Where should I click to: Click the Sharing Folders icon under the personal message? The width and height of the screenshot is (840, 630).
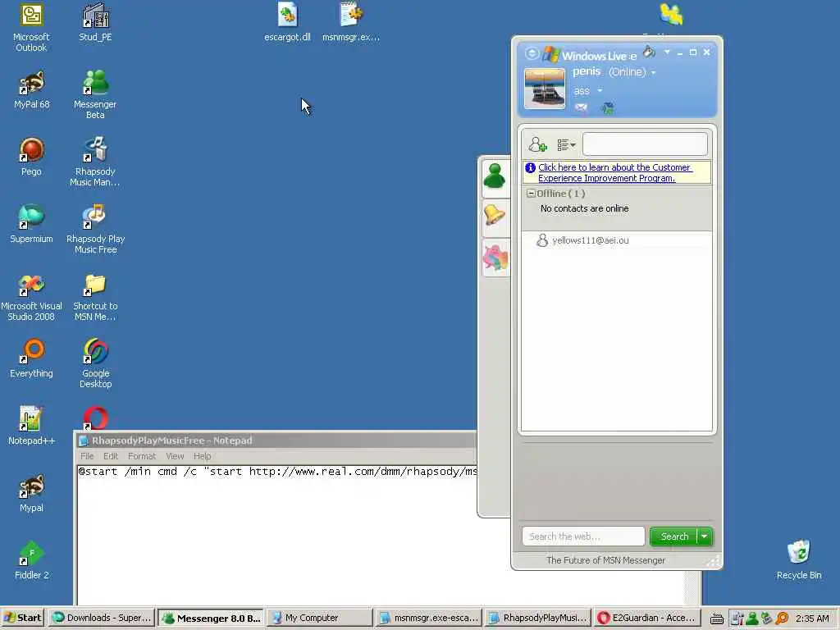click(x=608, y=109)
